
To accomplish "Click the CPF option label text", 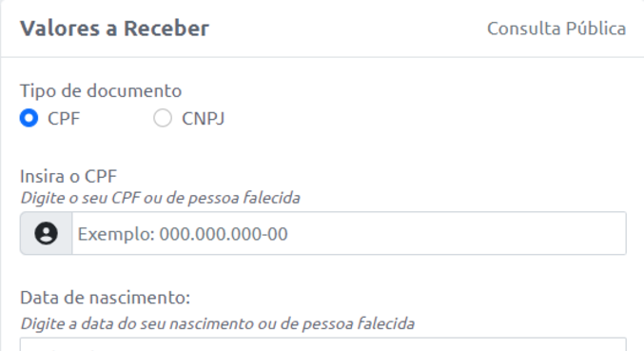I will pos(63,119).
